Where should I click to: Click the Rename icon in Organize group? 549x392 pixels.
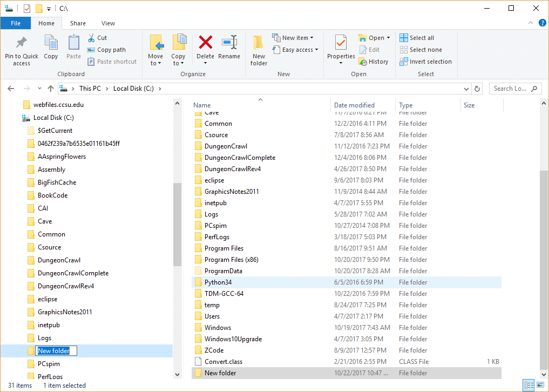tap(229, 43)
